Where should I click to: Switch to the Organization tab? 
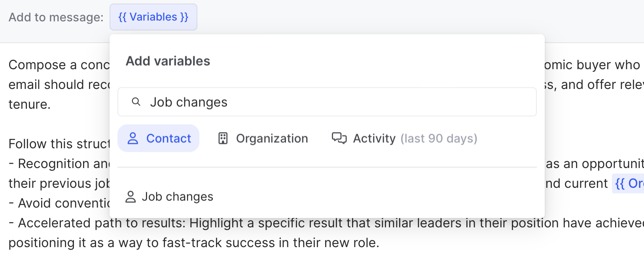point(263,138)
